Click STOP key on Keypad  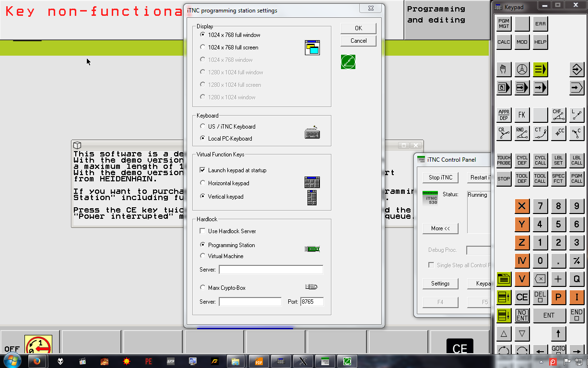pyautogui.click(x=504, y=179)
